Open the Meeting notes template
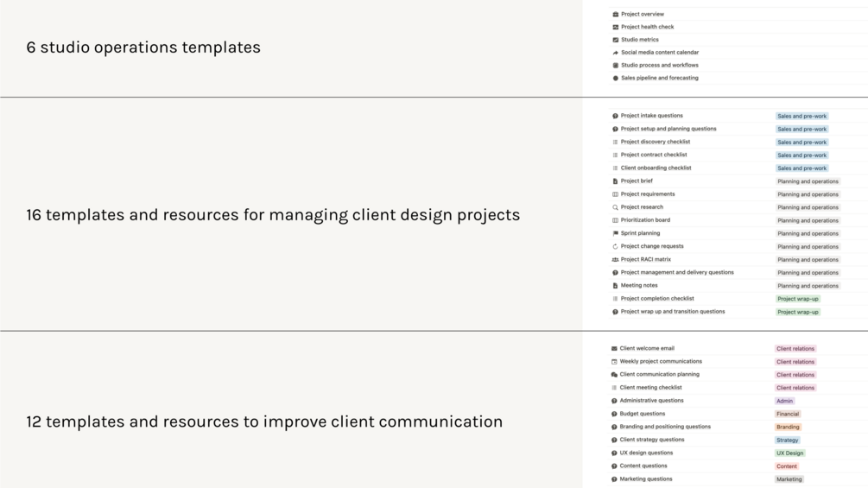The height and width of the screenshot is (488, 868). 639,285
